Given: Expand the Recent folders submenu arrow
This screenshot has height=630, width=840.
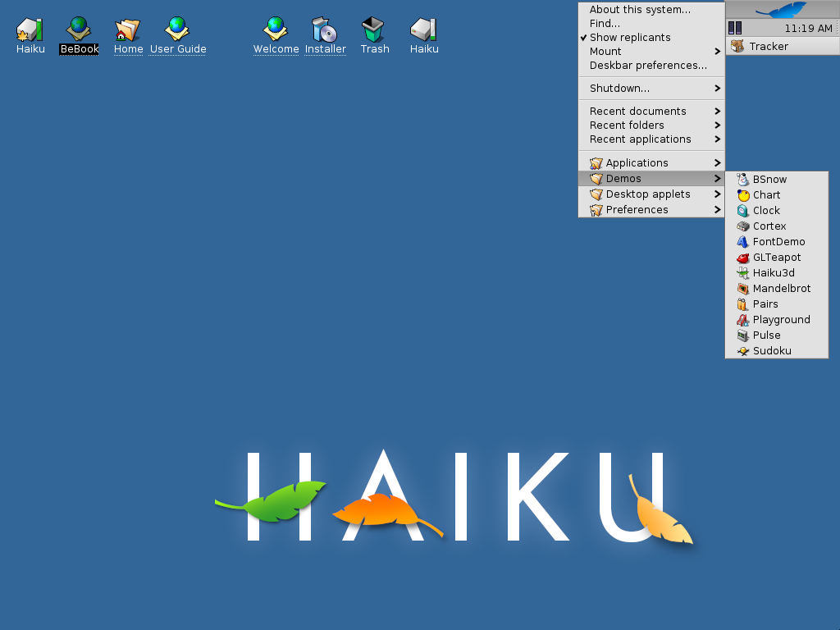Looking at the screenshot, I should [717, 125].
